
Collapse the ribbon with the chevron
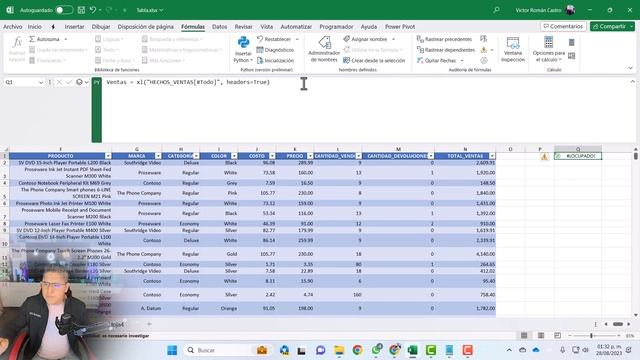point(630,68)
